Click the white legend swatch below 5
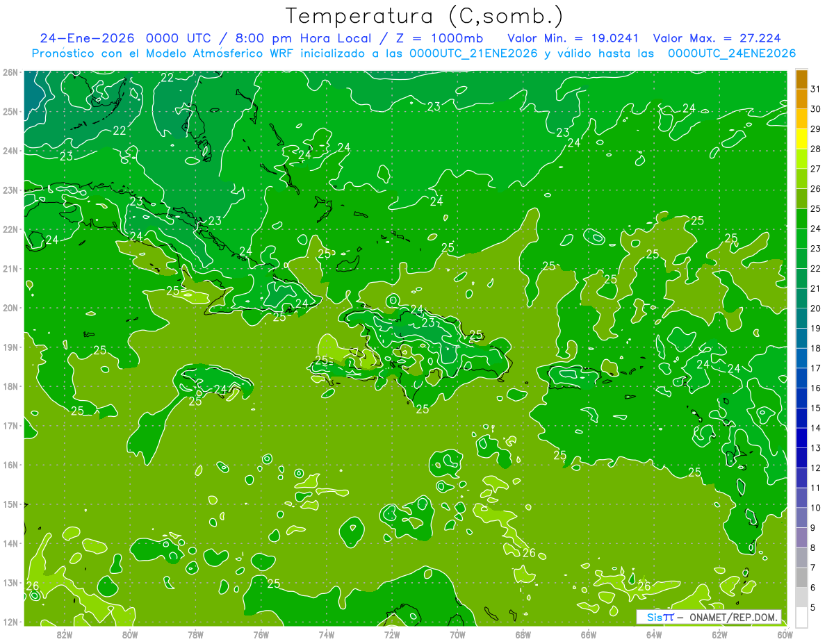Image resolution: width=834 pixels, height=644 pixels. [x=802, y=617]
